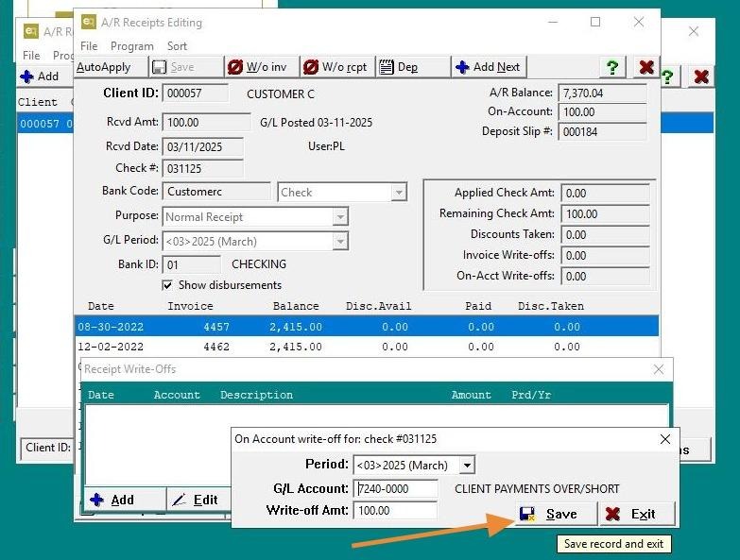Close the On Account write-off dialog
740x560 pixels.
pos(665,439)
